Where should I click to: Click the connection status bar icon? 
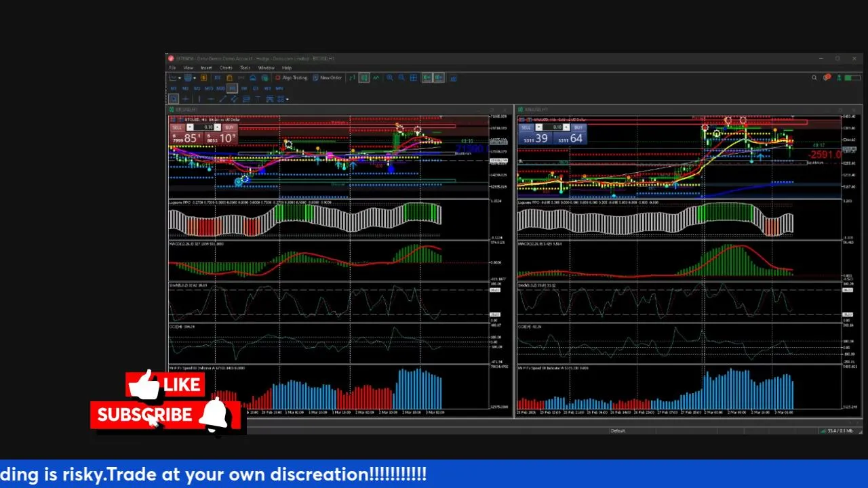pos(837,430)
